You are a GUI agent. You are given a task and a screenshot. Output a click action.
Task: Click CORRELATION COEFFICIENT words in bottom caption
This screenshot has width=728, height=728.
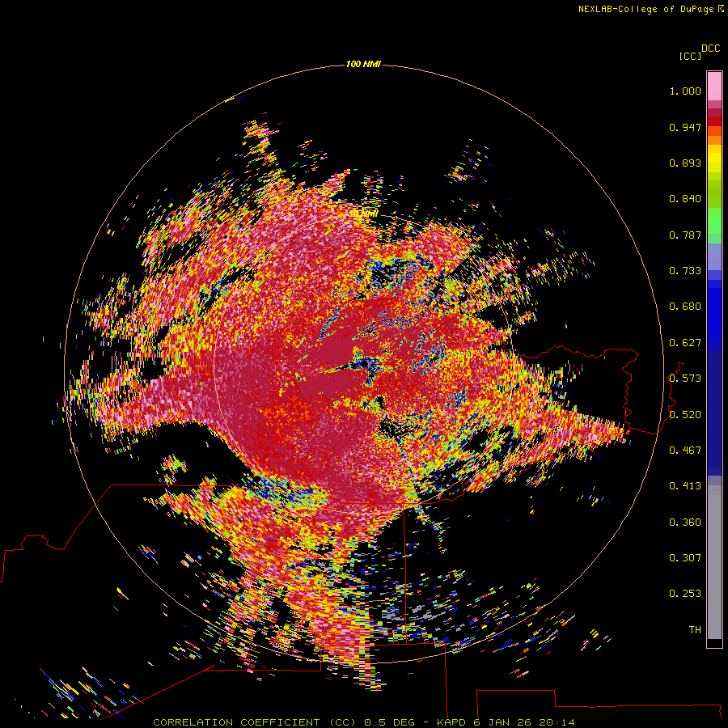coord(236,722)
